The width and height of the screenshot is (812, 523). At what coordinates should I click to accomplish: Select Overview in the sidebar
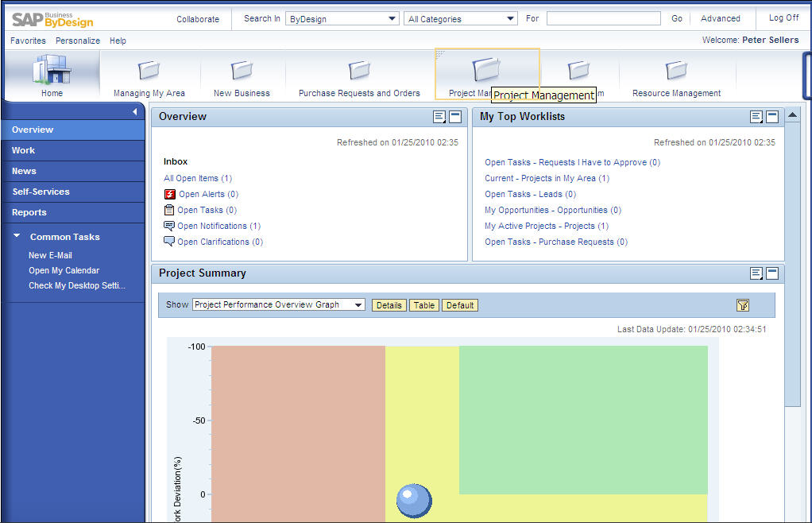click(x=73, y=130)
